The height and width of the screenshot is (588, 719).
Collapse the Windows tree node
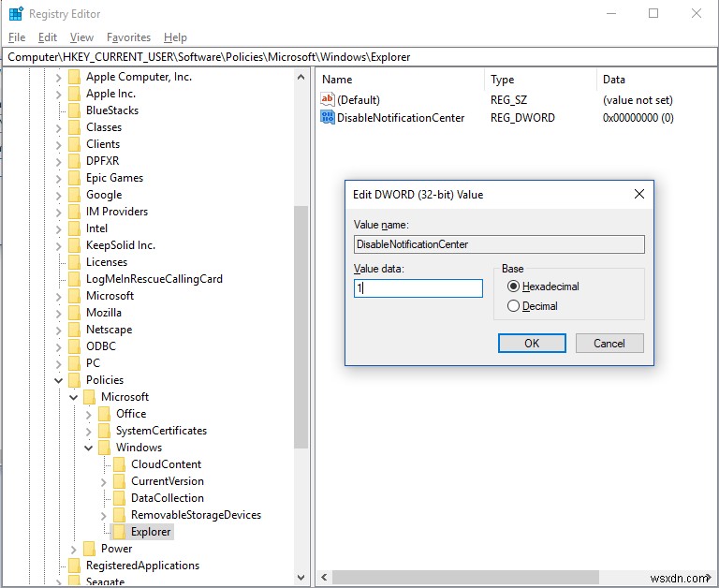89,448
